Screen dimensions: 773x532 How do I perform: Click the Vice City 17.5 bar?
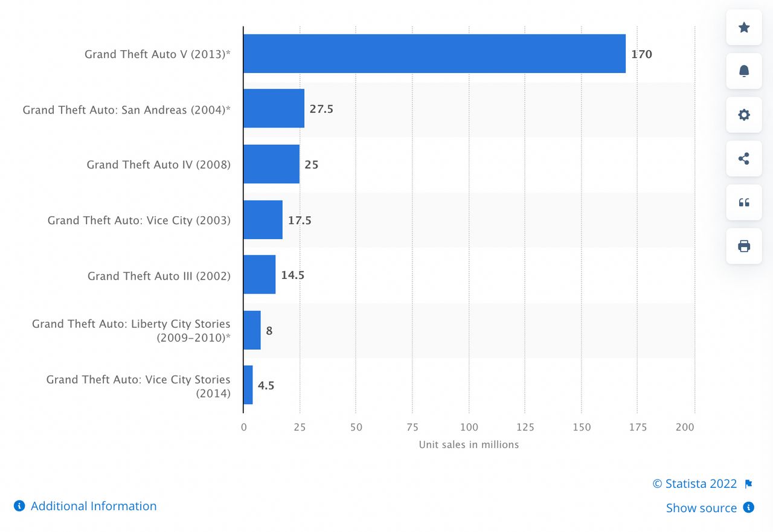[263, 220]
